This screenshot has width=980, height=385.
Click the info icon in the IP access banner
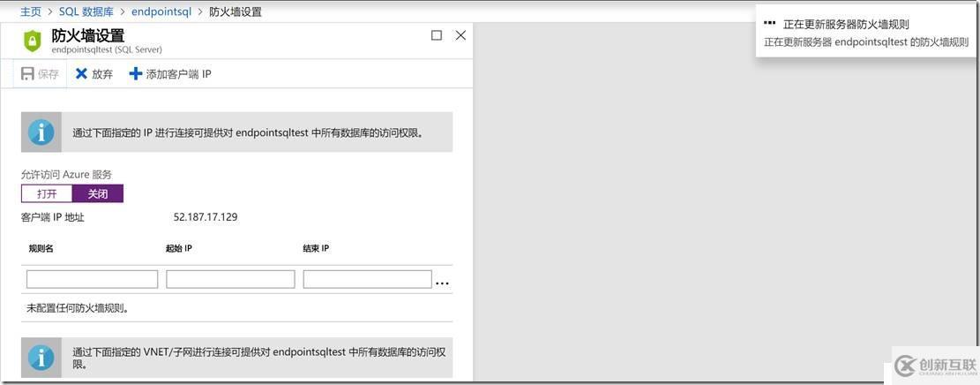coord(41,132)
